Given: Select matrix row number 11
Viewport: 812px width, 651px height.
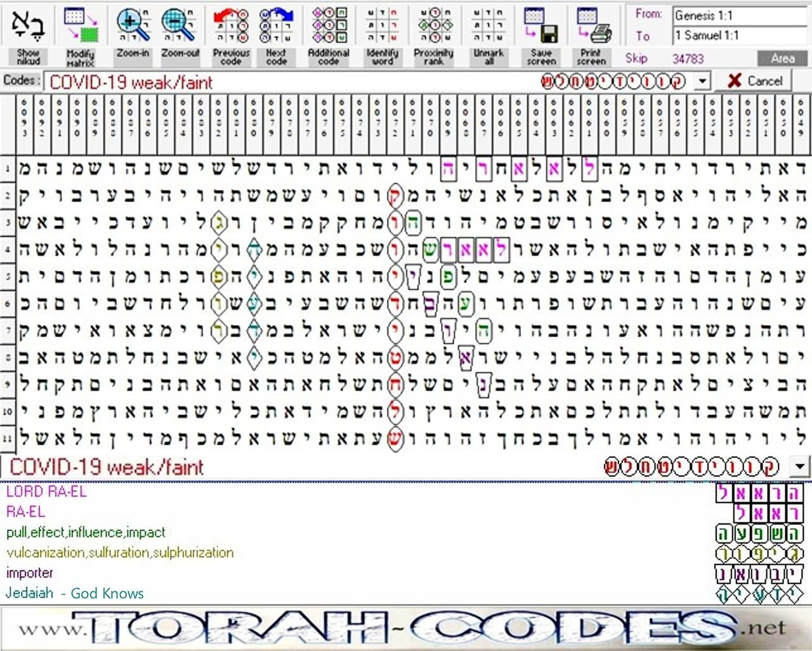Looking at the screenshot, I should tap(8, 438).
